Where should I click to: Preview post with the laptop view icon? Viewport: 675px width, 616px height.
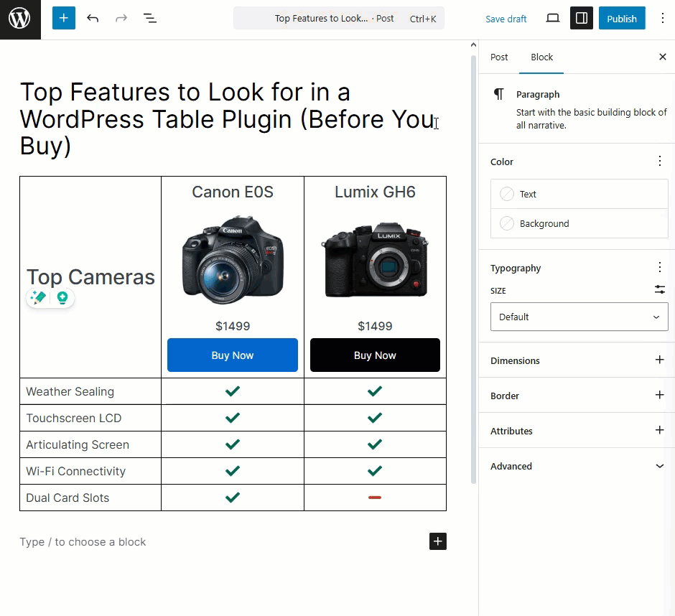553,18
